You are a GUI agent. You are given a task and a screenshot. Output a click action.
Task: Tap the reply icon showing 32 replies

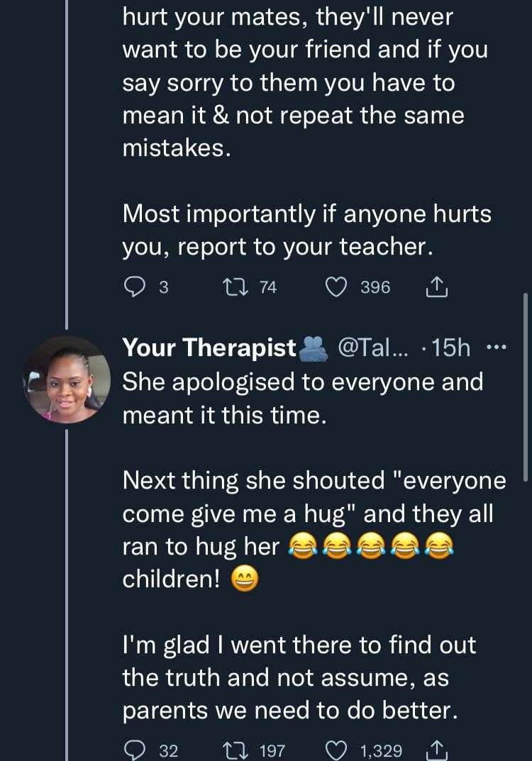pyautogui.click(x=134, y=750)
